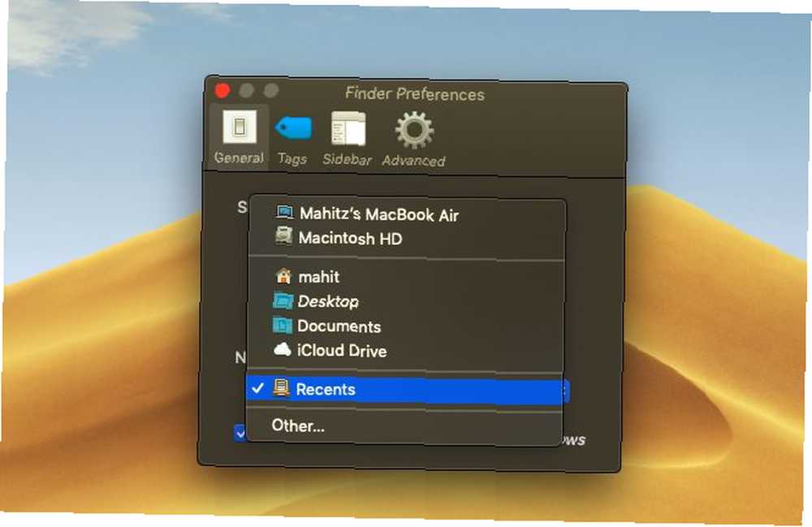Viewport: 812px width, 527px height.
Task: Click the blue tag icon
Action: [x=293, y=127]
